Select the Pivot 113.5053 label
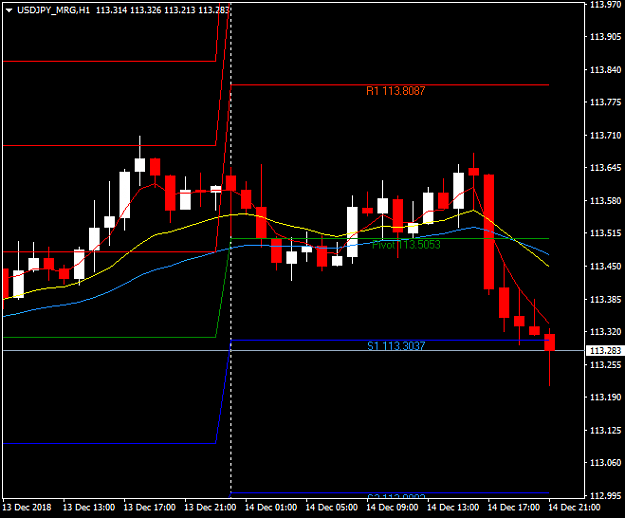Screen dimensions: 625x518 point(406,245)
